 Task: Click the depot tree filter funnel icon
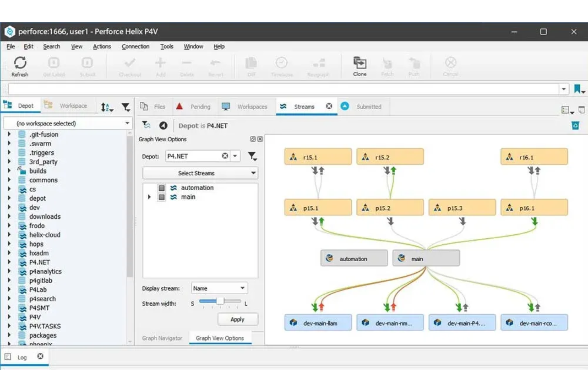coord(126,107)
